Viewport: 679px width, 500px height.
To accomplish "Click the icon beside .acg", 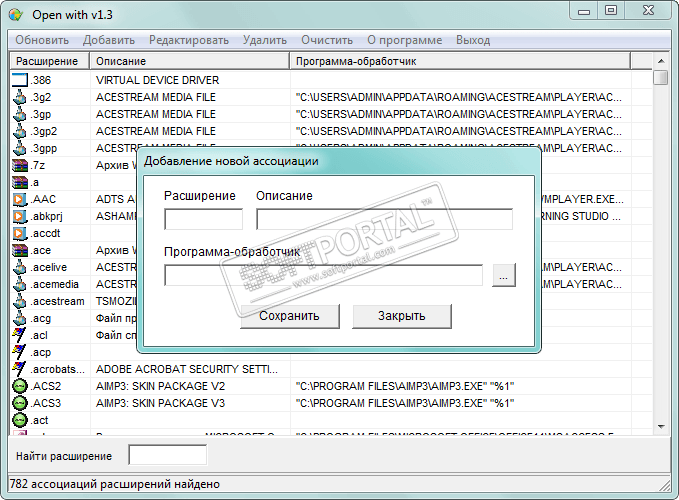I will 19,318.
